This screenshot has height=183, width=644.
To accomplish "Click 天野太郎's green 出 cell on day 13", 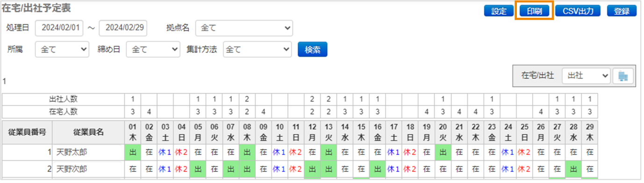I will (x=329, y=153).
